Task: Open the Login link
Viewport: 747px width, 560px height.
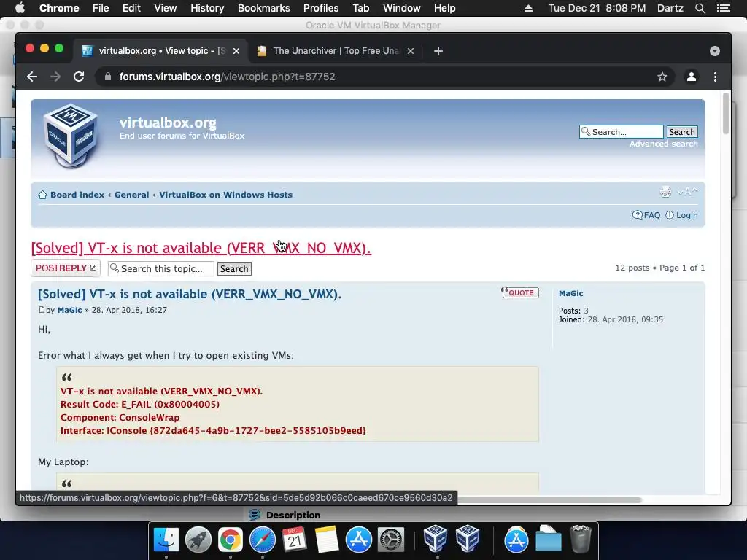Action: click(682, 215)
